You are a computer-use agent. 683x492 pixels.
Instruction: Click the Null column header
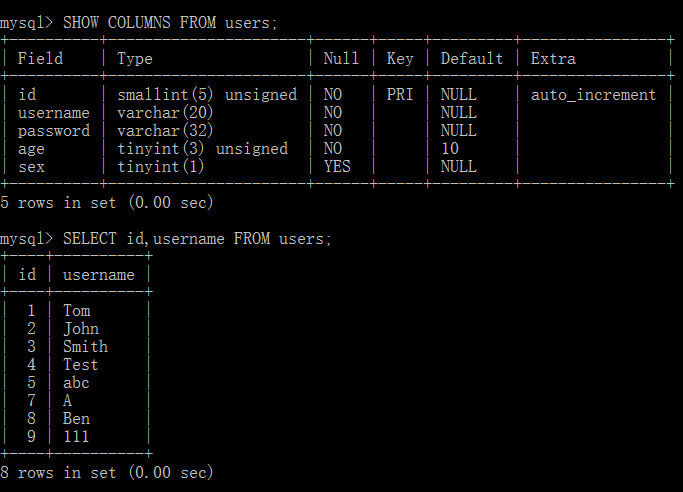click(x=341, y=58)
